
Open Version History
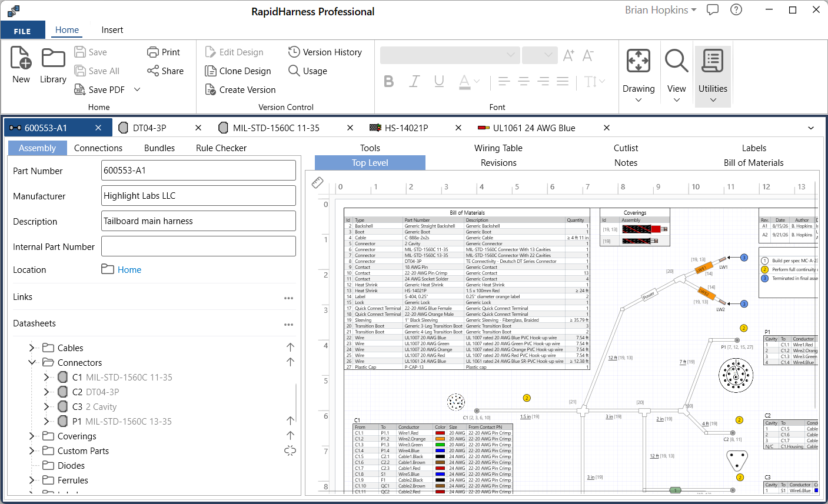(x=325, y=52)
